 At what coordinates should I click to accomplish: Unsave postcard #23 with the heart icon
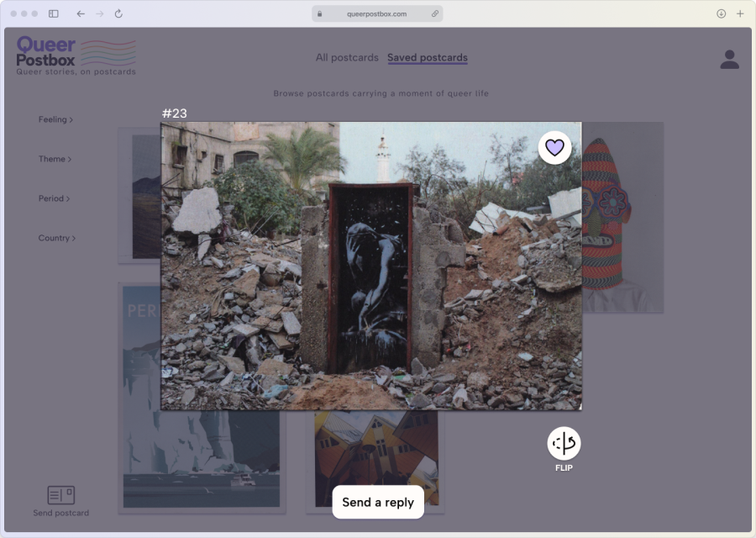554,148
